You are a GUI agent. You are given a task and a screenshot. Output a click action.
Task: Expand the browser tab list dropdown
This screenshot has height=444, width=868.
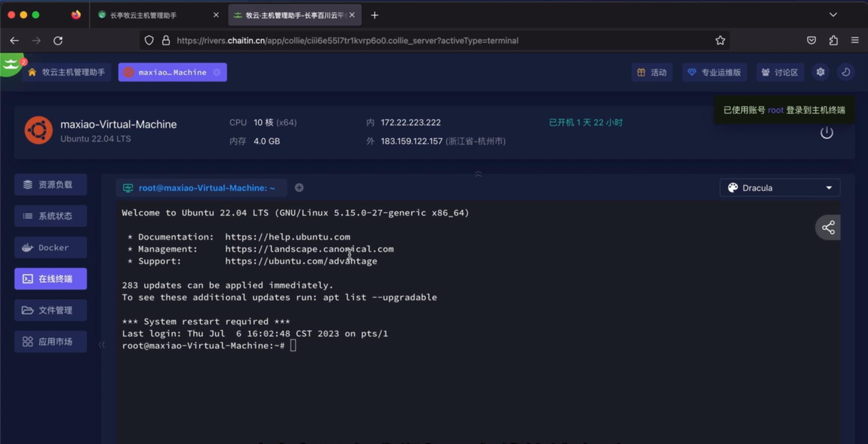(833, 15)
